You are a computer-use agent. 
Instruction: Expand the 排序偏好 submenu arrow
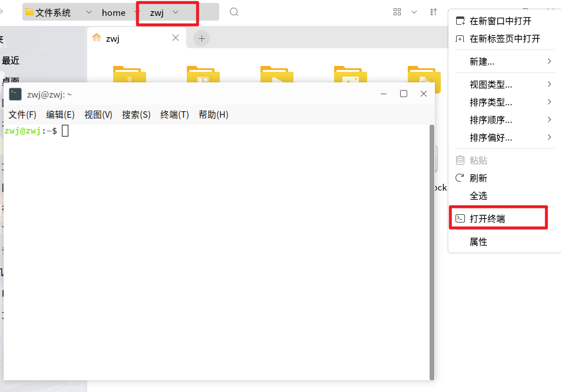(x=550, y=137)
